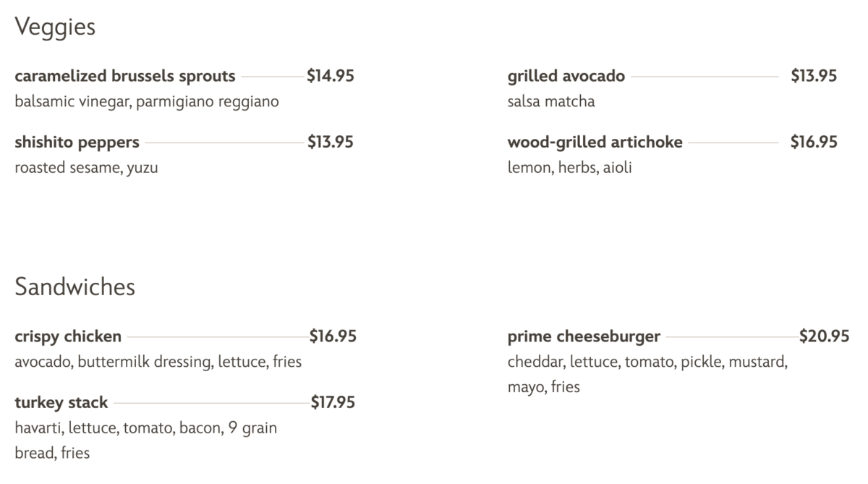Click the $14.95 brussels sprouts price
The image size is (868, 484).
pyautogui.click(x=331, y=76)
